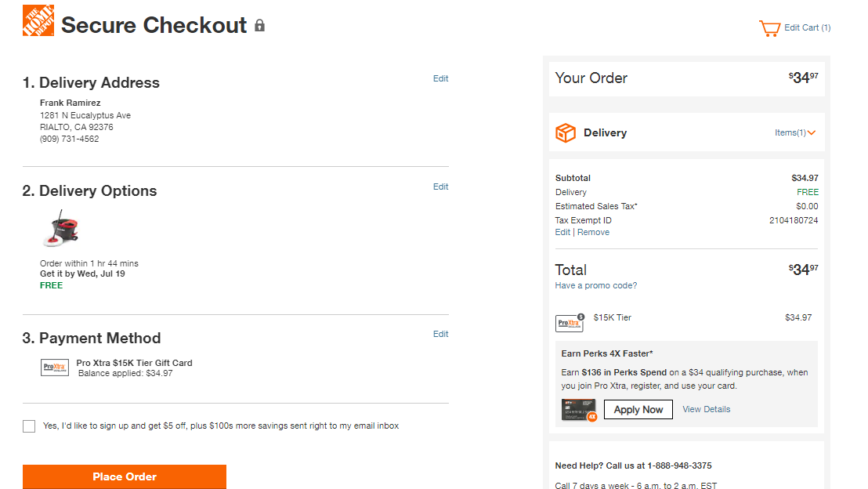Remove the Tax Exempt ID
868x489 pixels.
point(594,233)
